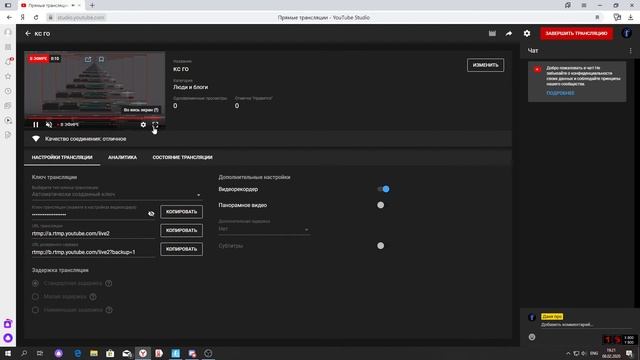Open help for the low latency option
This screenshot has height=360, width=640.
93,297
